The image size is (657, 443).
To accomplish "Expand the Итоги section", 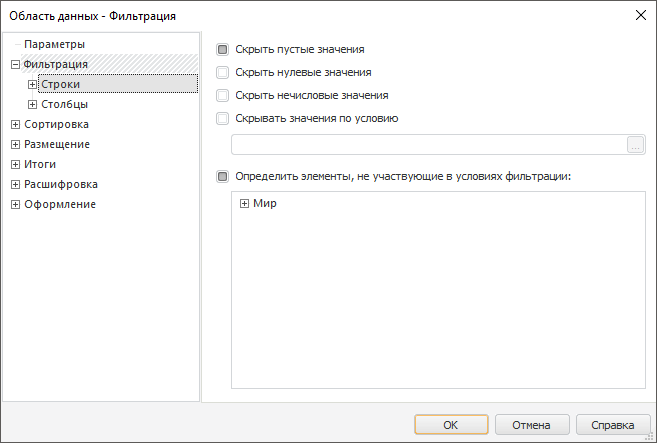I will [15, 165].
